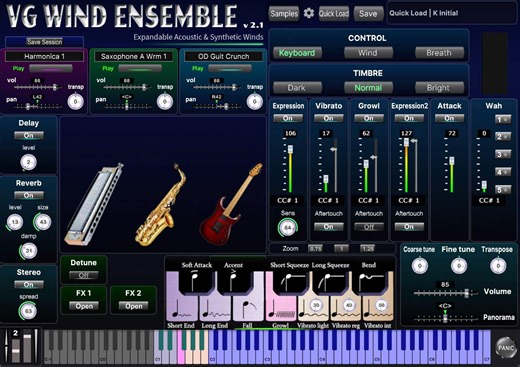Open the OD Guit Crunch selector

223,56
